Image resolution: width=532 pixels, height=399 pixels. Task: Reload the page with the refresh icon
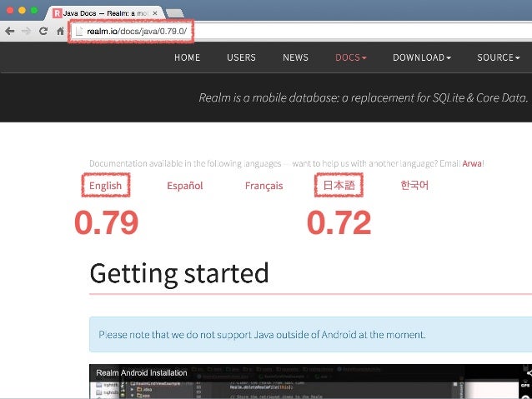pyautogui.click(x=43, y=31)
